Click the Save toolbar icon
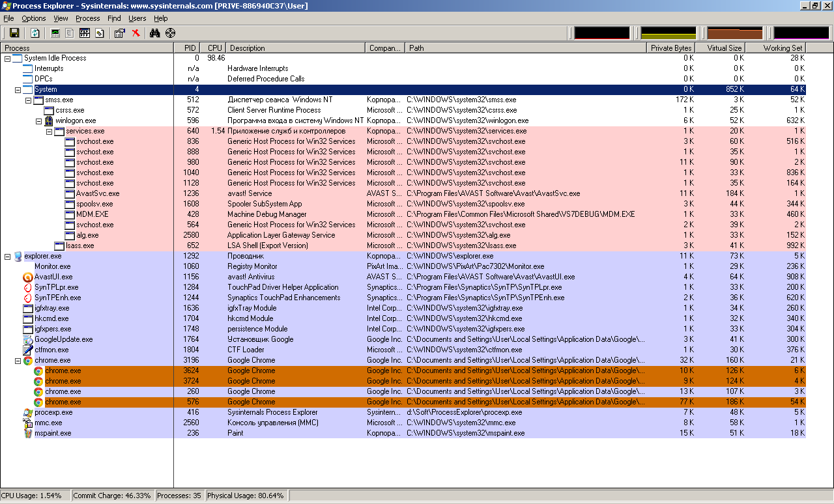 click(x=14, y=33)
